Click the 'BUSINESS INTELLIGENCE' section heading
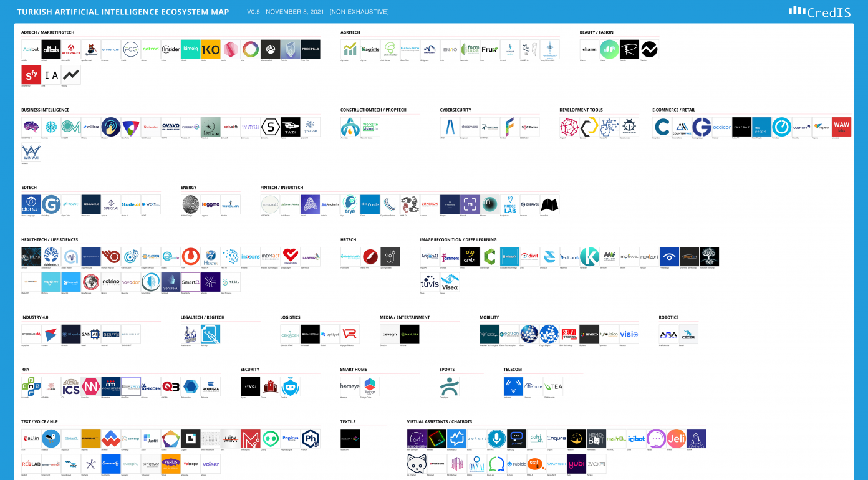Viewport: 868px width, 480px height. (45, 110)
